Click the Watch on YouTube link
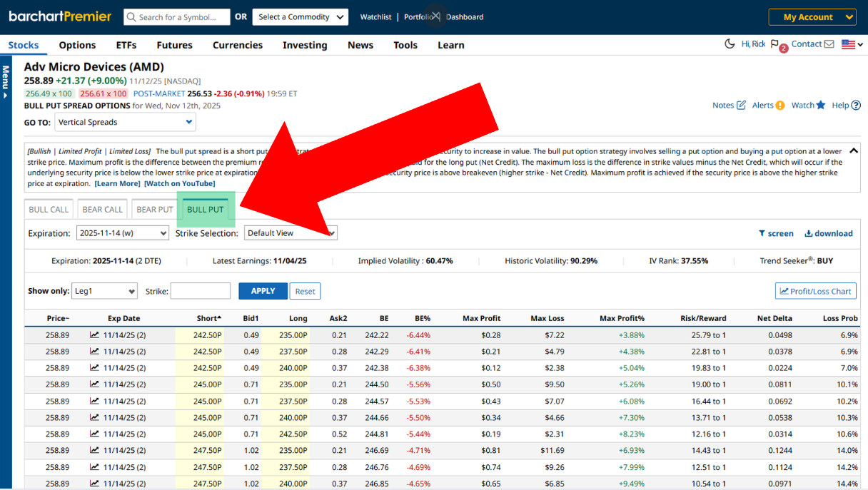The height and width of the screenshot is (490, 868). pos(179,183)
